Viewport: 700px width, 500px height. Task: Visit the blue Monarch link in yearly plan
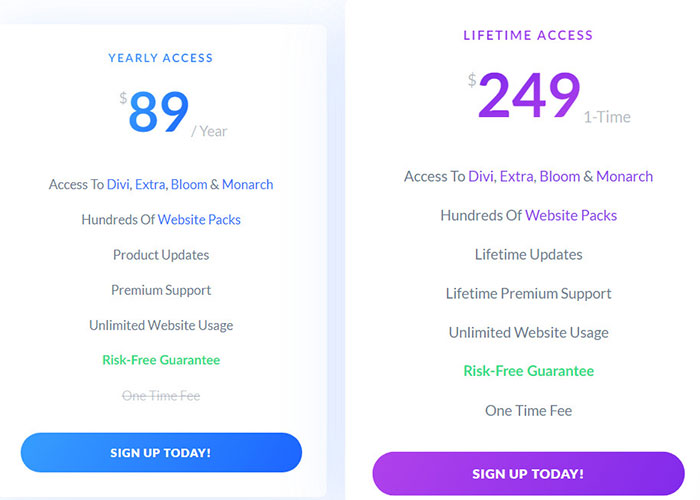tap(247, 185)
